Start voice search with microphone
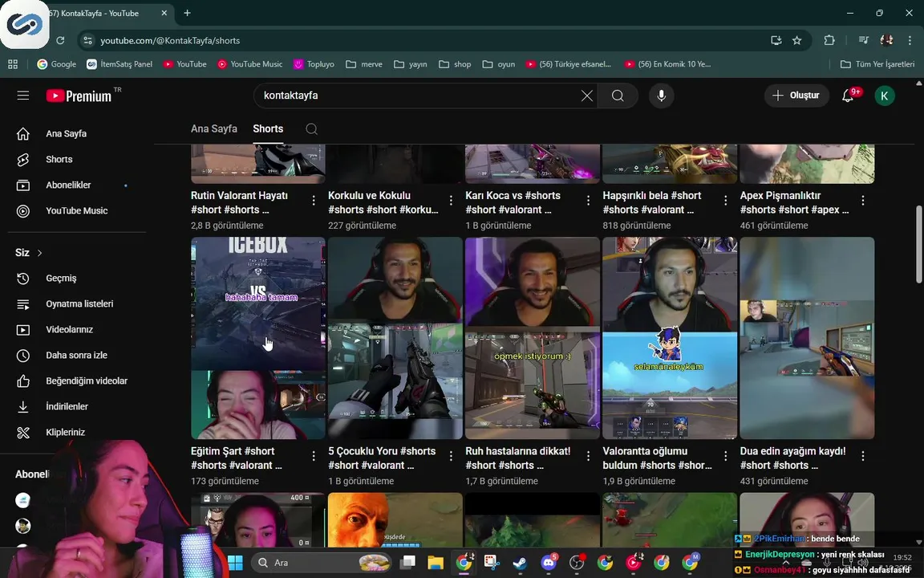Screen dimensions: 924x578 [661, 96]
